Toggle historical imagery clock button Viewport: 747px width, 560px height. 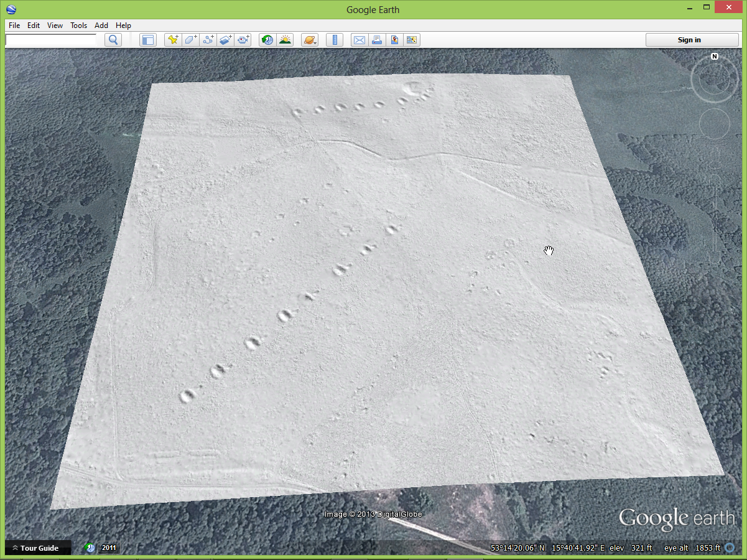click(267, 40)
